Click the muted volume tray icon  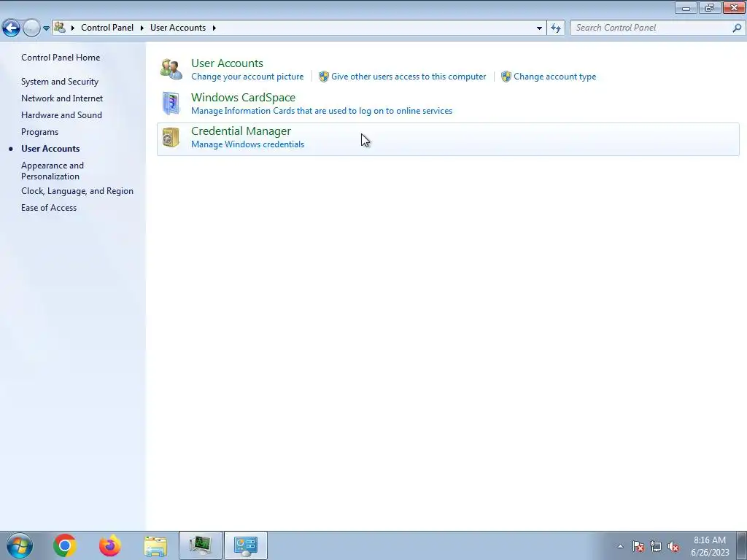click(673, 546)
